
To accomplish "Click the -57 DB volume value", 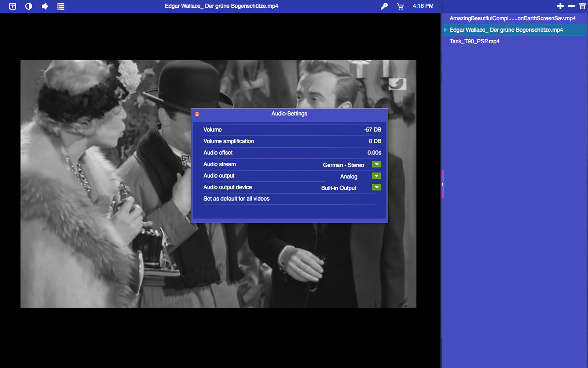I will tap(373, 130).
